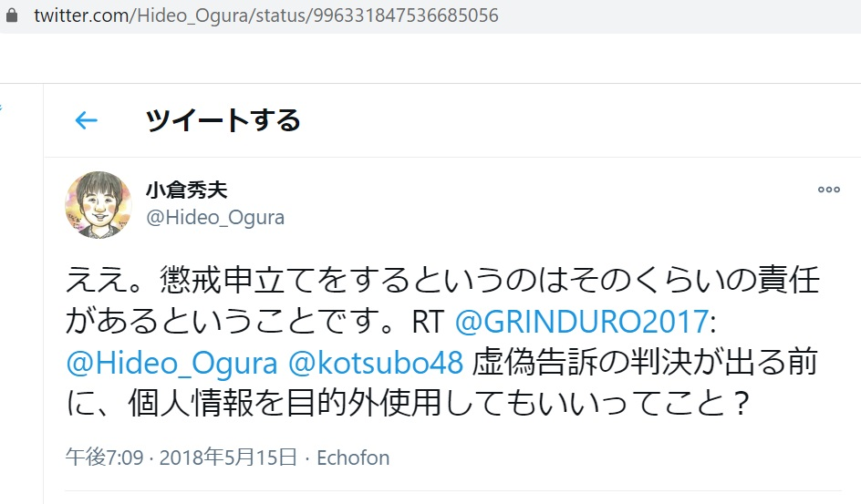Select the twitter.com URL in address bar
861x504 pixels.
coord(265,15)
